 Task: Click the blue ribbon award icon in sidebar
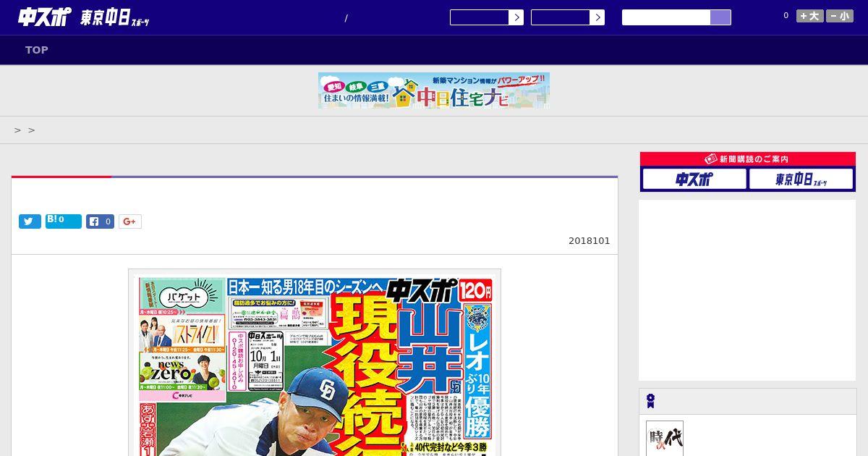tap(651, 401)
